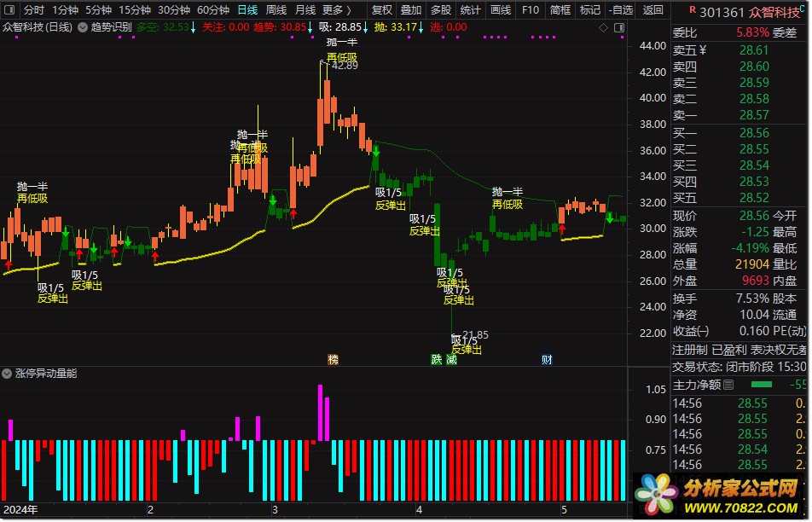
Task: Open the 统计 statistics tool
Action: tap(471, 10)
